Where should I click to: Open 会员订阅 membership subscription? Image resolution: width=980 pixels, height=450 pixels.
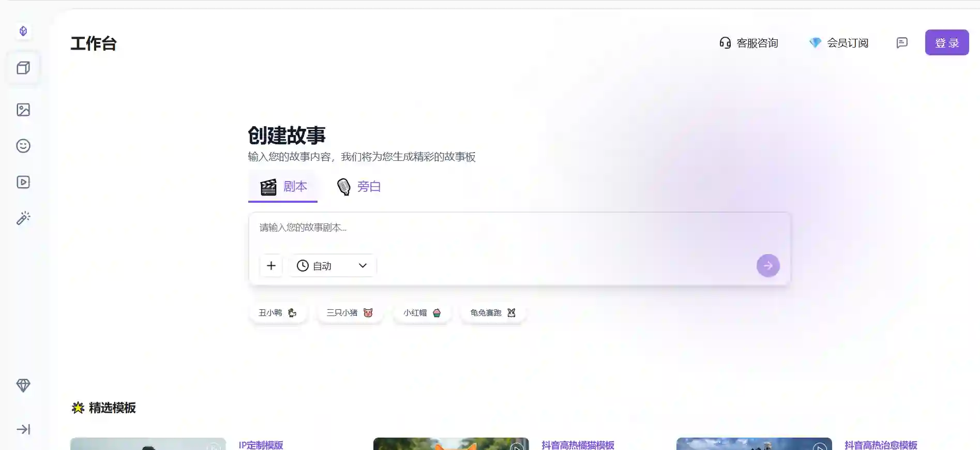(x=839, y=43)
